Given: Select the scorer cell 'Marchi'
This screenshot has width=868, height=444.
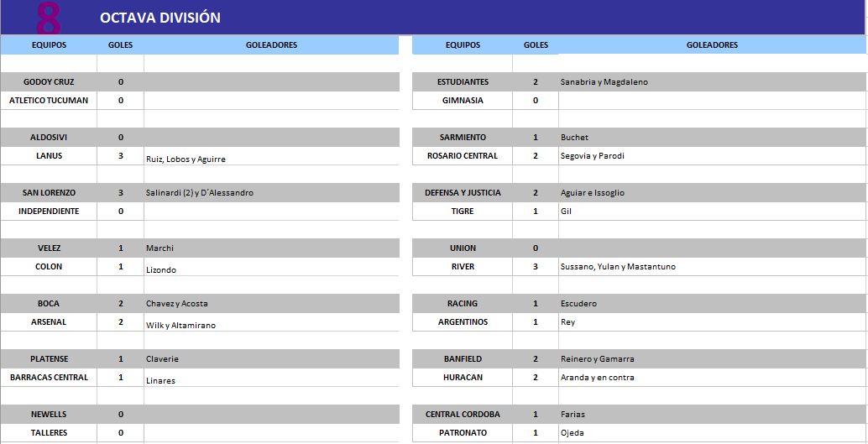Looking at the screenshot, I should 271,248.
